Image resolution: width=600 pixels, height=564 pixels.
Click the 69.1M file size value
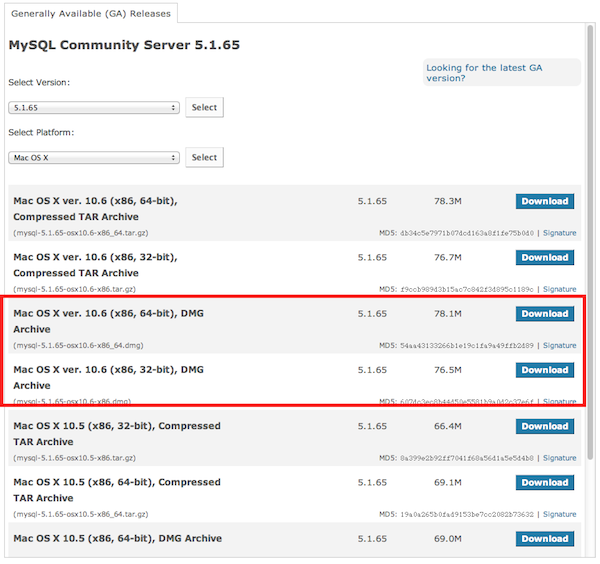448,482
